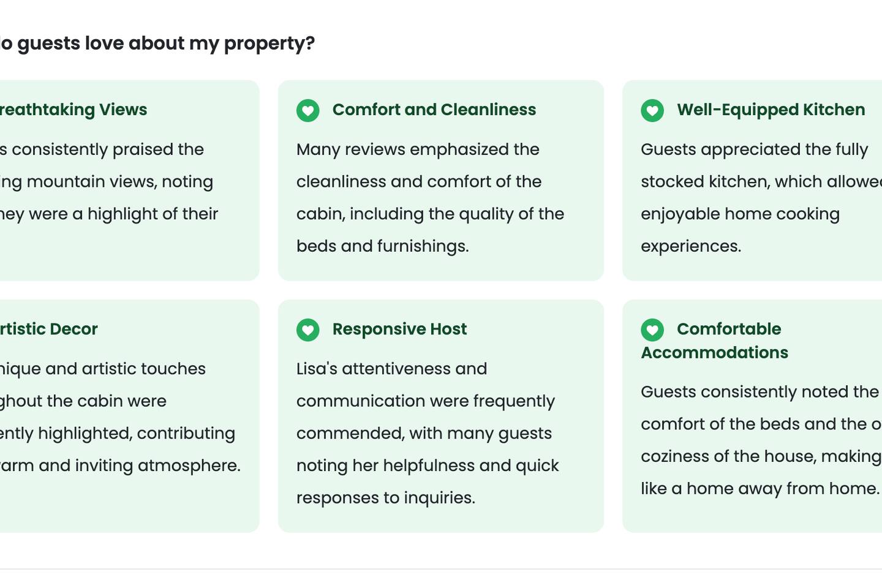Viewport: 882px width, 588px height.
Task: Select the Responsive Host heading
Action: pyautogui.click(x=399, y=329)
